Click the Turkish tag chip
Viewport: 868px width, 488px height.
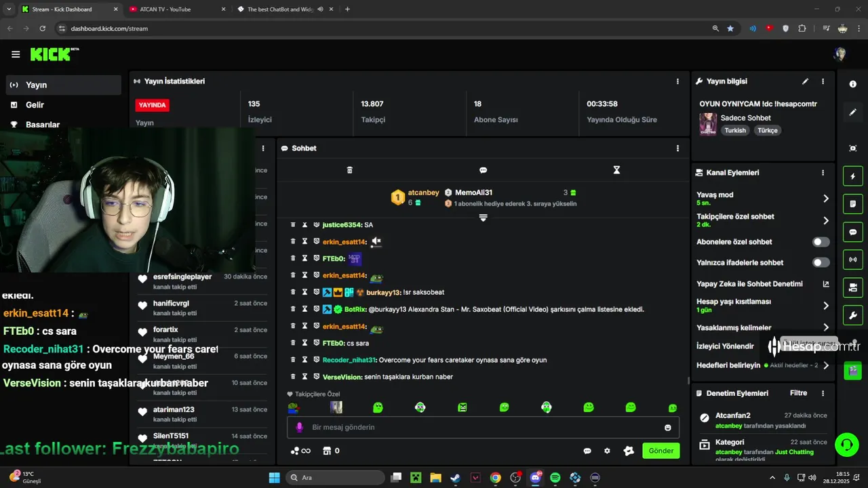point(735,131)
